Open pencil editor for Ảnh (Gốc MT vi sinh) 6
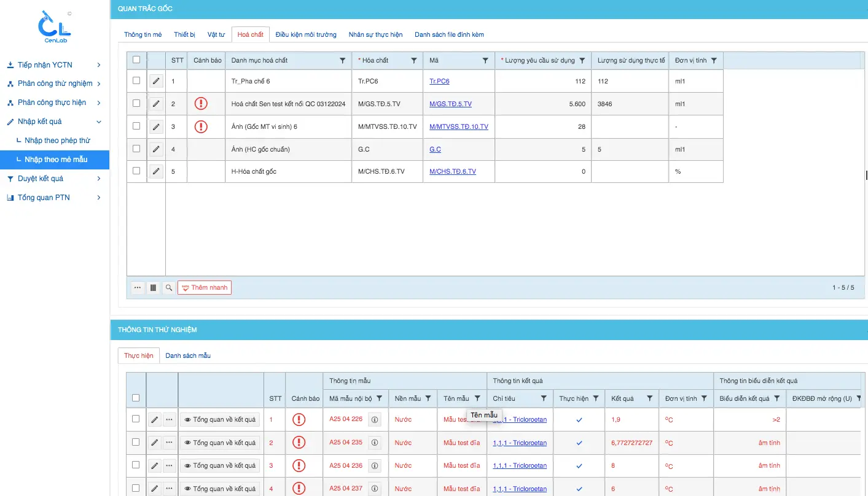The image size is (868, 496). [x=156, y=126]
